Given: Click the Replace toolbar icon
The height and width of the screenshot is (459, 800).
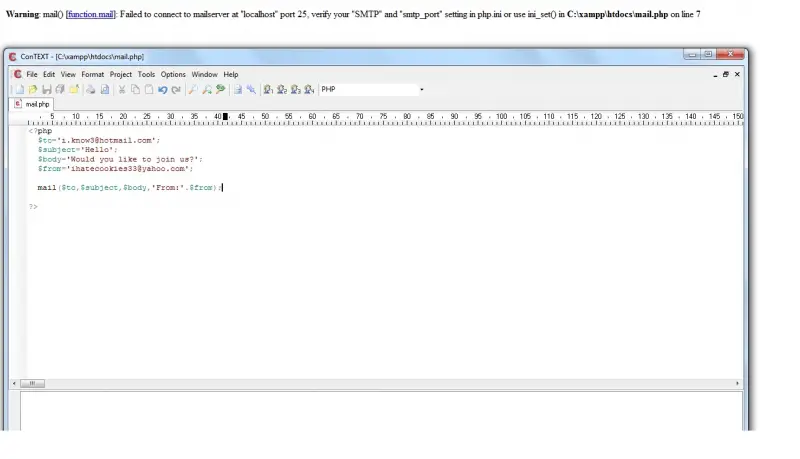Looking at the screenshot, I should coord(220,90).
